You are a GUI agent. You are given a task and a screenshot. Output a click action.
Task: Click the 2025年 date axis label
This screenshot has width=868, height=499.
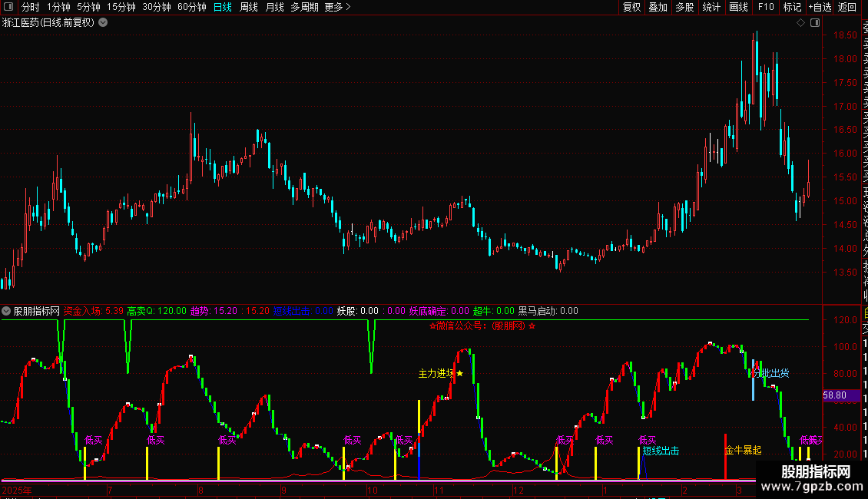coord(17,490)
